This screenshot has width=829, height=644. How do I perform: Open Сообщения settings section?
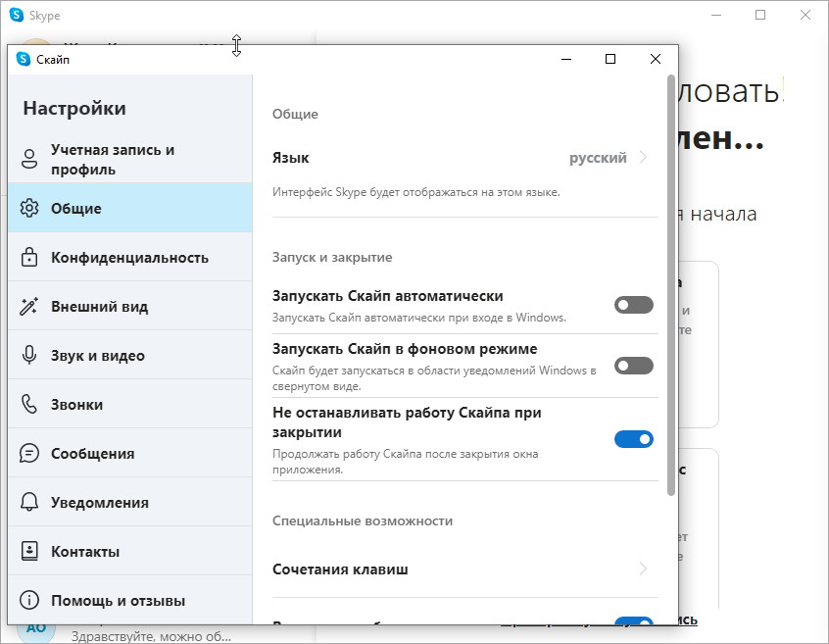[130, 453]
